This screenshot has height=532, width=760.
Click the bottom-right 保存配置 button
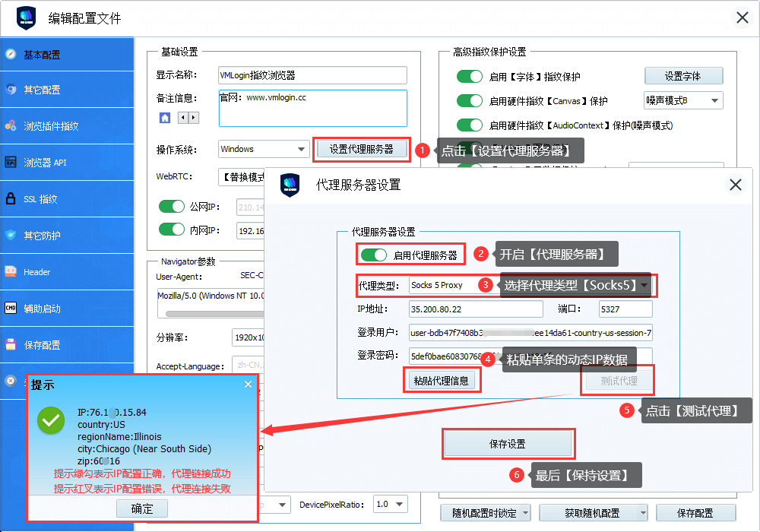tap(695, 512)
